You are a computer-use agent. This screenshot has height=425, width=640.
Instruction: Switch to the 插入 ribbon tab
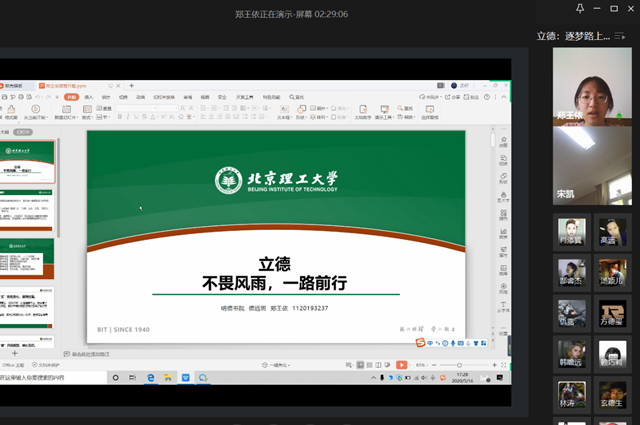pyautogui.click(x=89, y=97)
